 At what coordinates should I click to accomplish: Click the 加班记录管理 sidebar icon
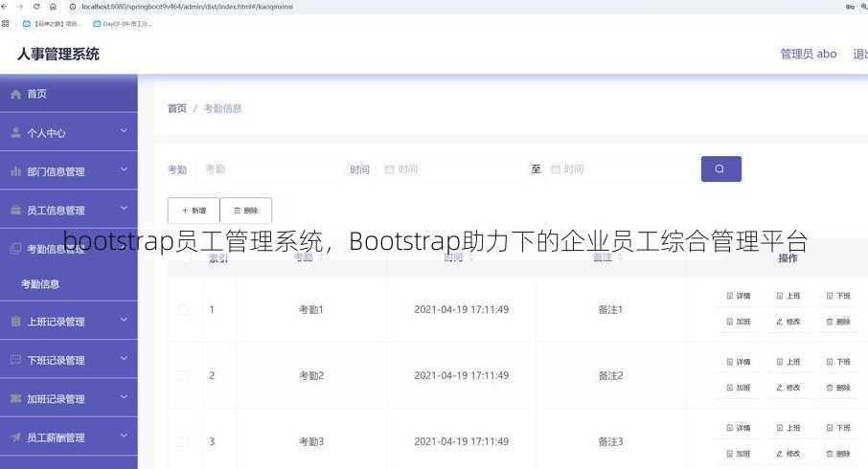click(x=15, y=399)
